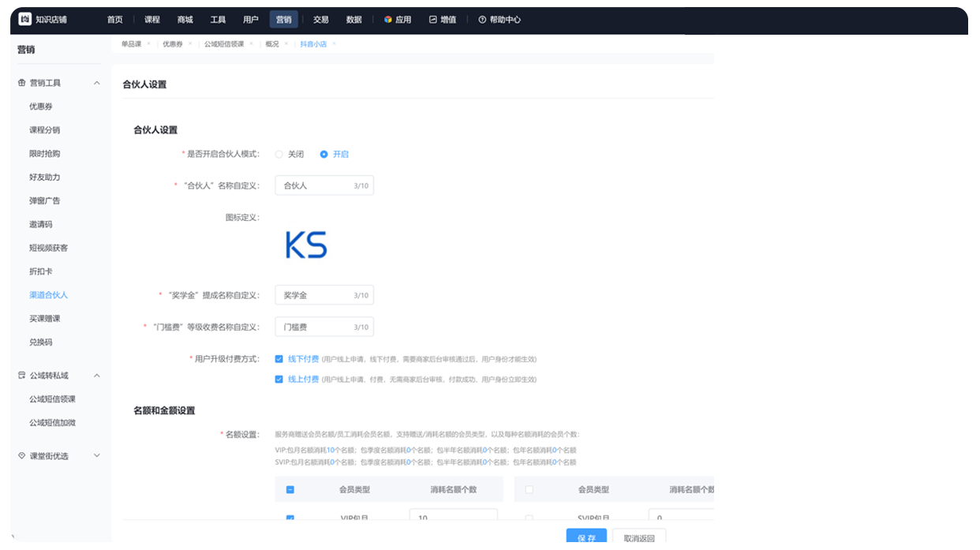Select the 关闭 radio option
The image size is (980, 550).
tap(279, 155)
